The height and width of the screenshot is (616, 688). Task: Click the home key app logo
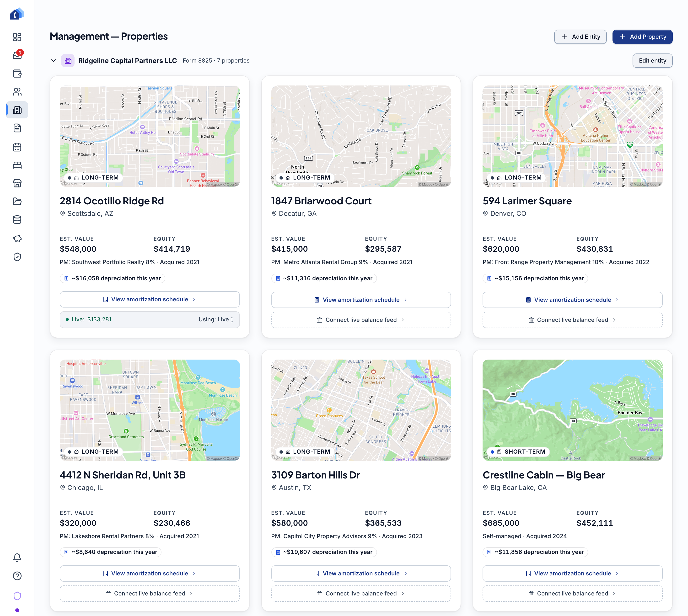pyautogui.click(x=17, y=14)
